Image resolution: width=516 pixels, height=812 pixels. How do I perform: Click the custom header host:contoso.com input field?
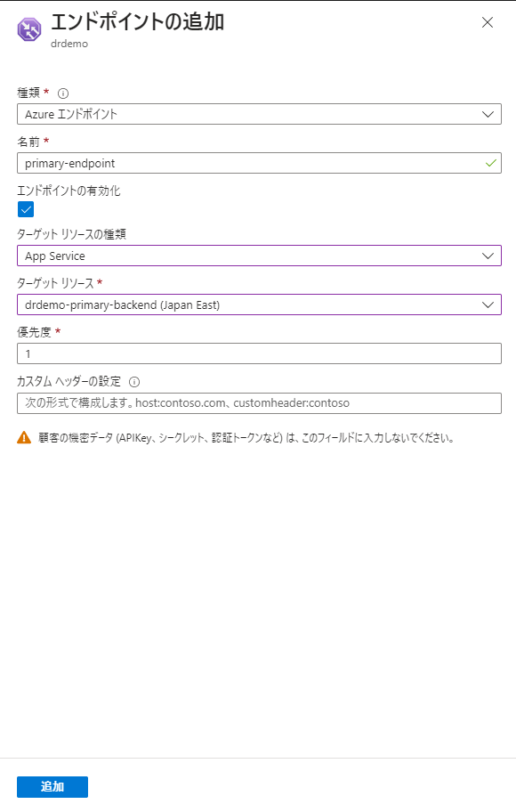(259, 403)
